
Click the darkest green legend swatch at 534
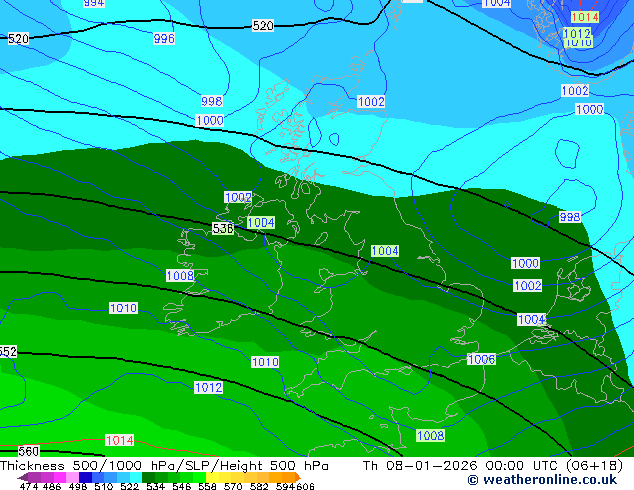[x=148, y=477]
